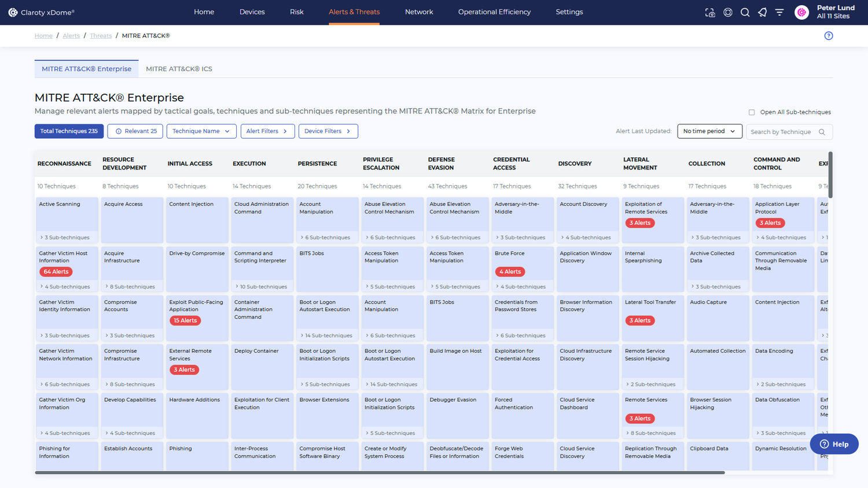Open the Technique Name dropdown
This screenshot has width=868, height=488.
201,131
